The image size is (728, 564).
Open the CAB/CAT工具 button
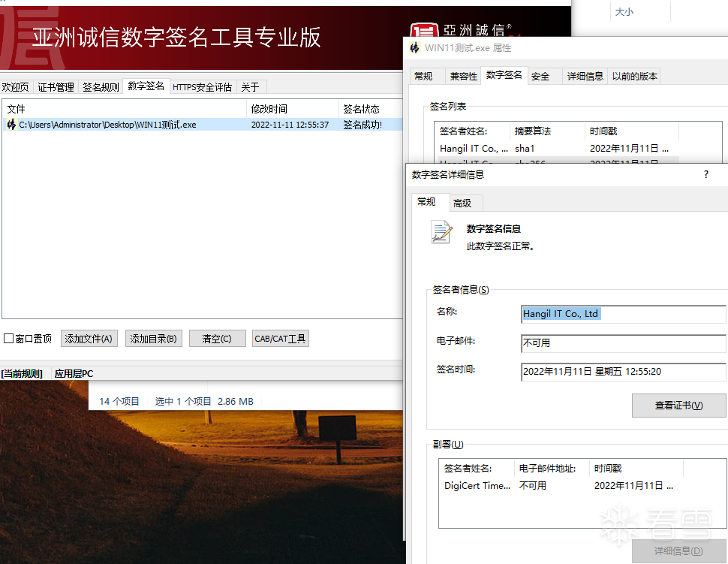(280, 339)
